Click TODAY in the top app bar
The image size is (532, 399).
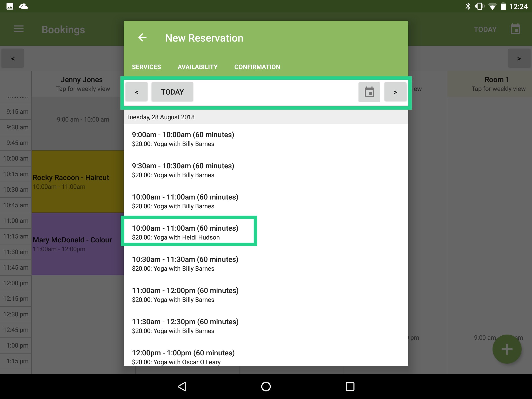485,29
